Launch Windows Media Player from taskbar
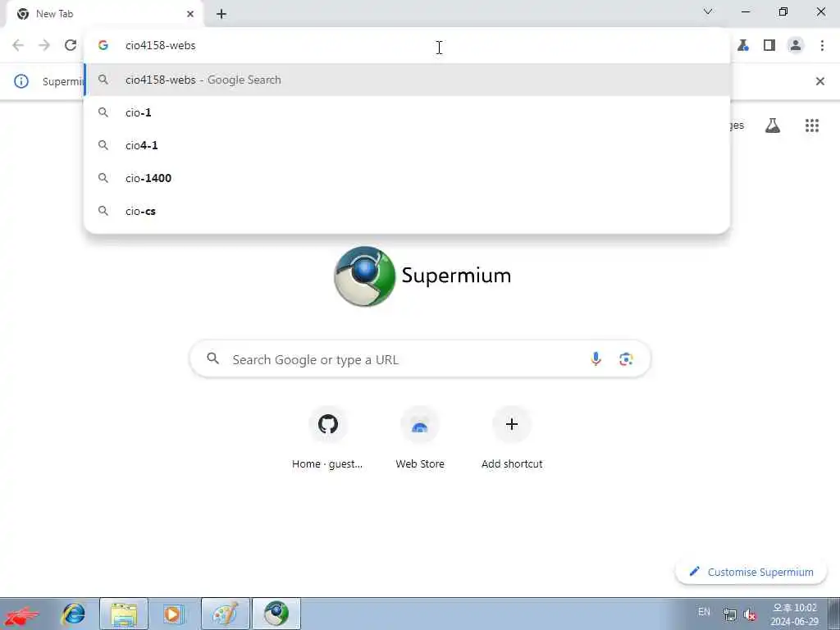Viewport: 840px width, 630px height. click(x=172, y=614)
